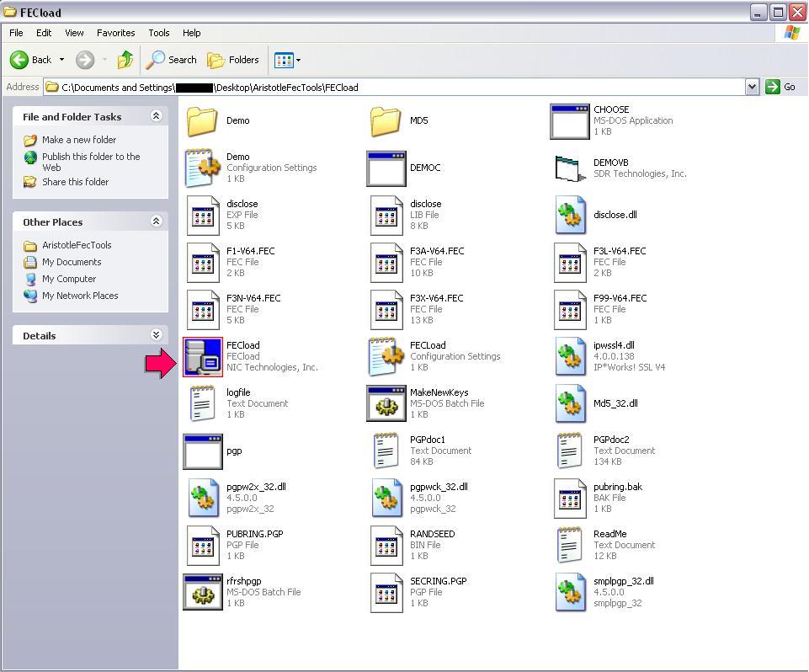Screen dimensions: 809x672
Task: Open My Documents from Other Places
Action: pyautogui.click(x=72, y=262)
